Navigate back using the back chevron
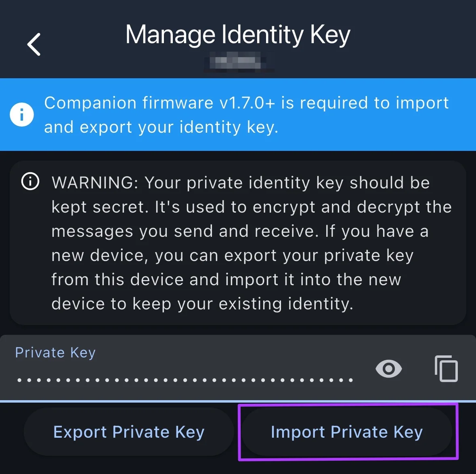The image size is (476, 474). click(34, 43)
